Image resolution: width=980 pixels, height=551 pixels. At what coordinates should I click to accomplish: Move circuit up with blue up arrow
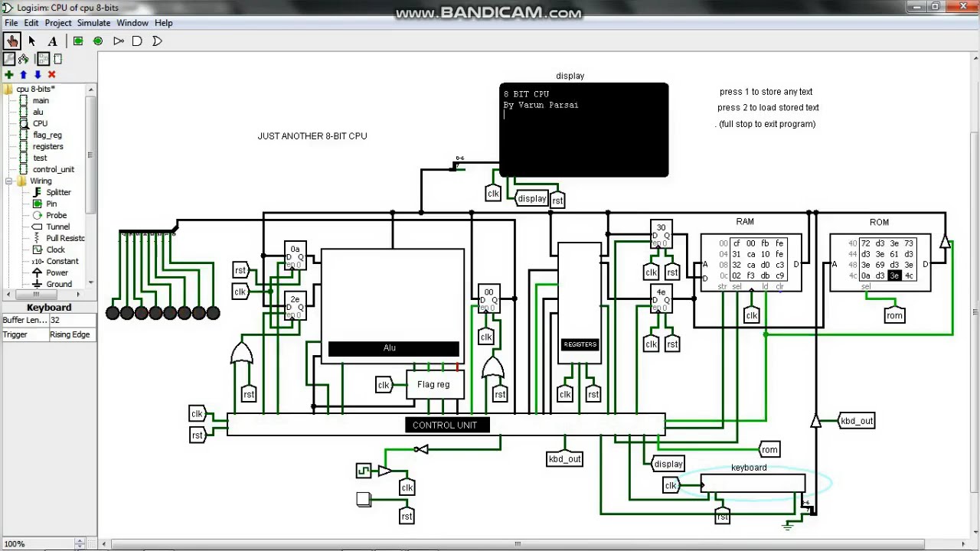click(23, 75)
